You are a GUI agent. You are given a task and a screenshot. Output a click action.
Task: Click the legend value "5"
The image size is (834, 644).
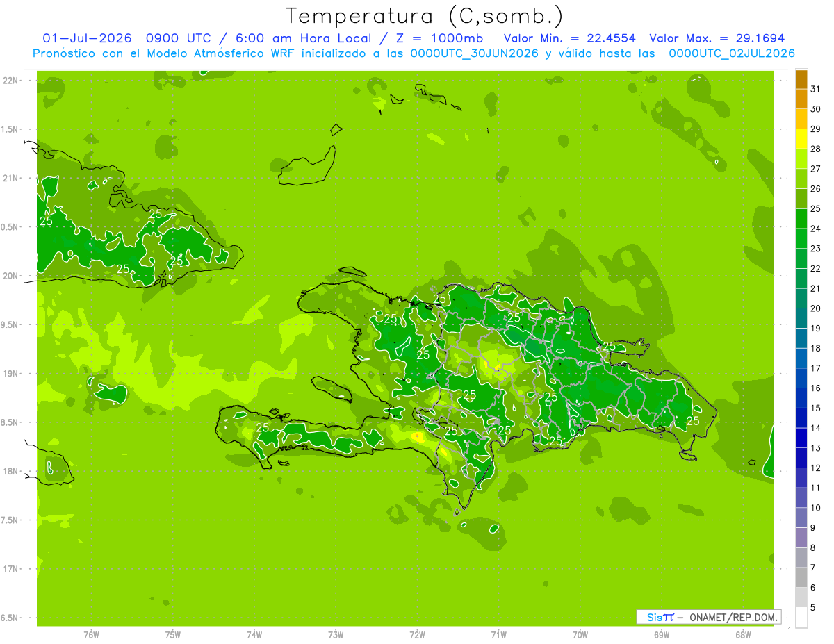(x=813, y=608)
